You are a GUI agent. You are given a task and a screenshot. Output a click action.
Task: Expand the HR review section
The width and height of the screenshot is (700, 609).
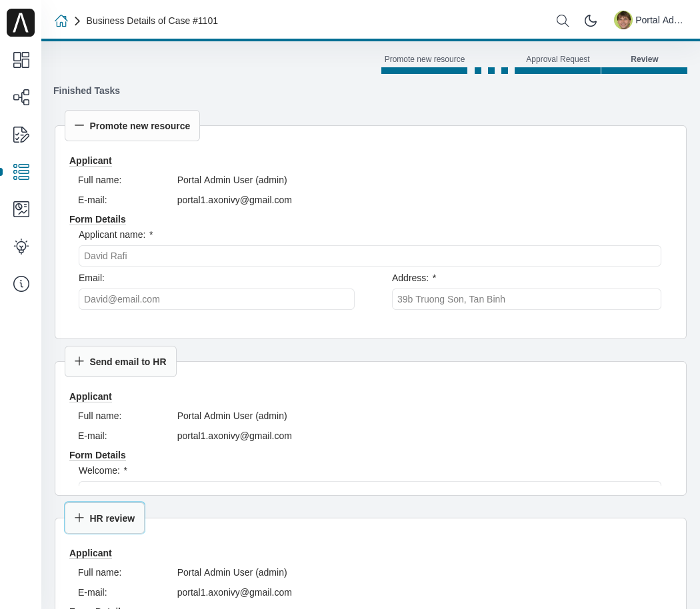105,518
